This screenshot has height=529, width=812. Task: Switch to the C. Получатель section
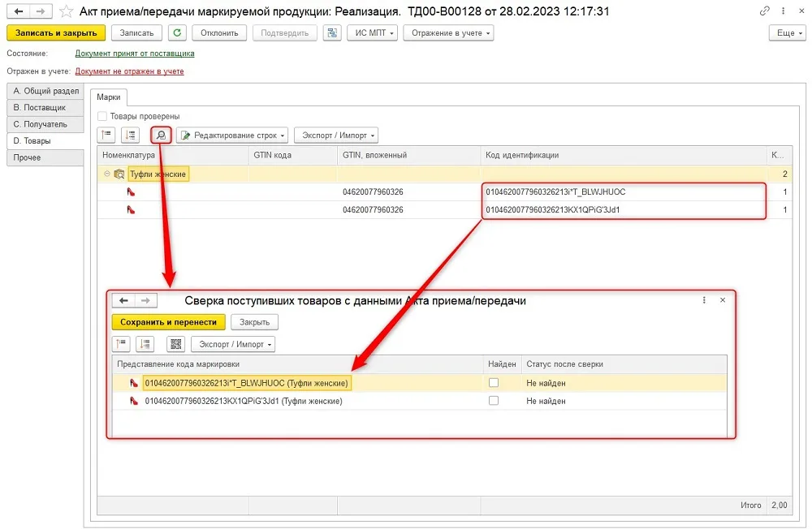(45, 124)
